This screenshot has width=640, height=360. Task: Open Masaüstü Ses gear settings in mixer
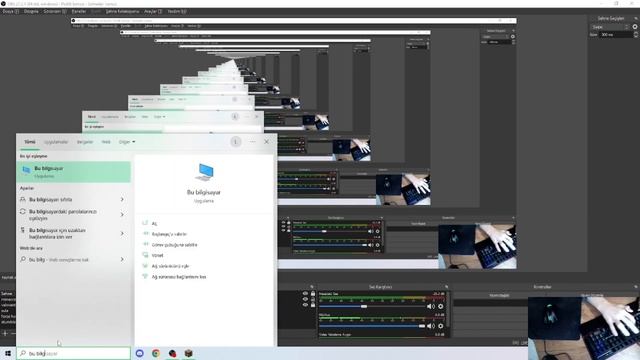[x=440, y=306]
